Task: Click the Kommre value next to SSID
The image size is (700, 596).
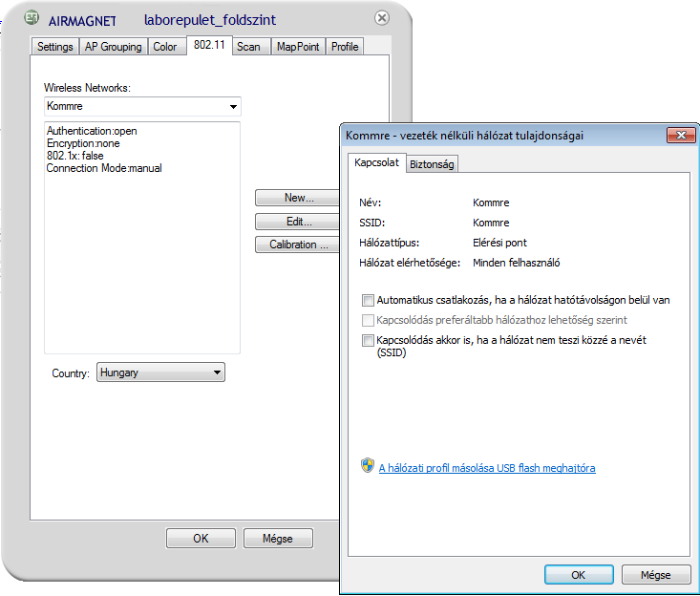Action: 491,223
